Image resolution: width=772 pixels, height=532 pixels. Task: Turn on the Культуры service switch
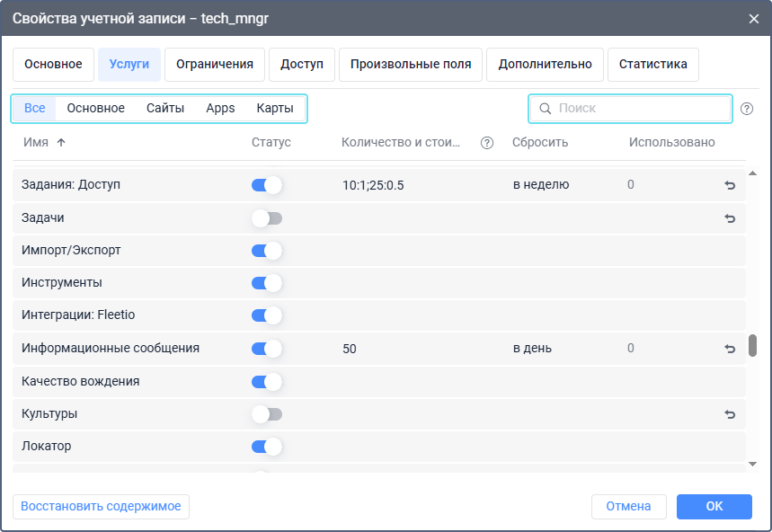pyautogui.click(x=267, y=414)
